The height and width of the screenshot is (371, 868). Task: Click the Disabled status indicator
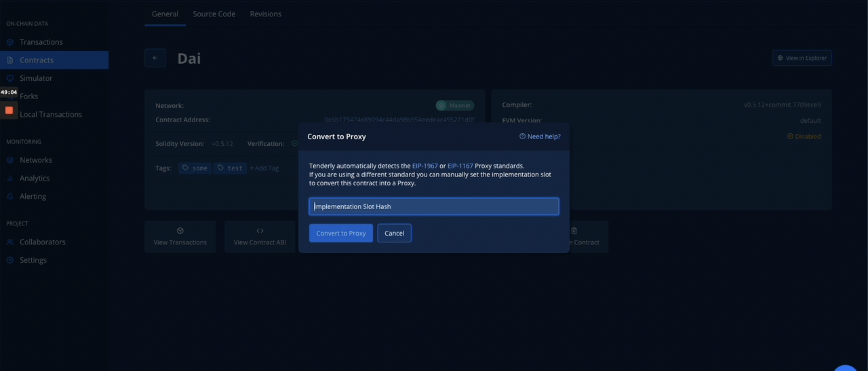click(x=804, y=137)
